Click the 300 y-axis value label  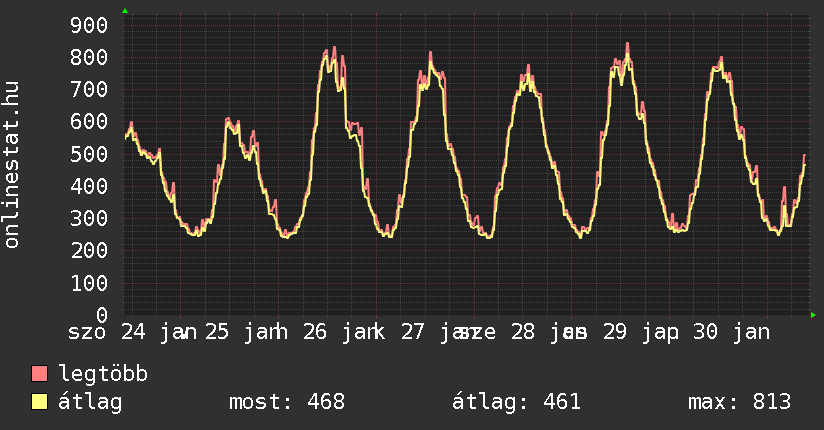(90, 219)
